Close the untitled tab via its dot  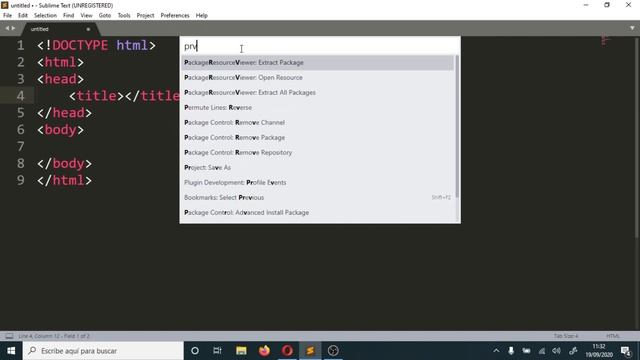[x=88, y=29]
